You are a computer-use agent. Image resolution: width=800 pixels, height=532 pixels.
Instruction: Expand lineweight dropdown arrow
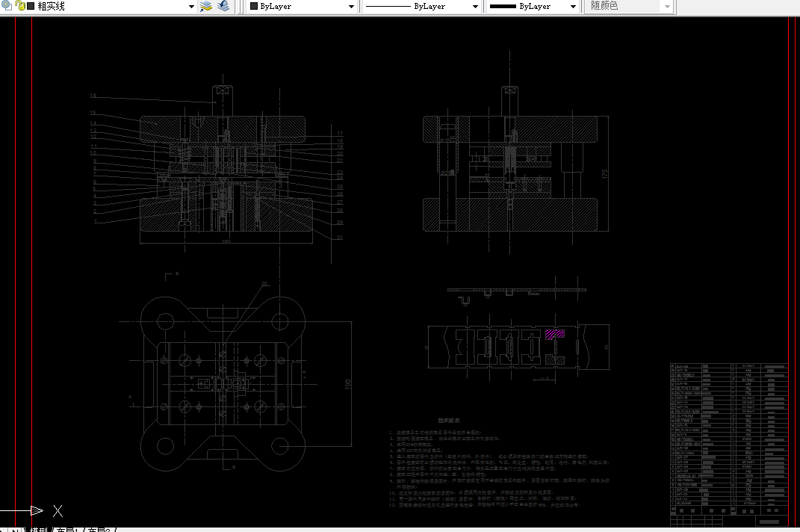[573, 7]
